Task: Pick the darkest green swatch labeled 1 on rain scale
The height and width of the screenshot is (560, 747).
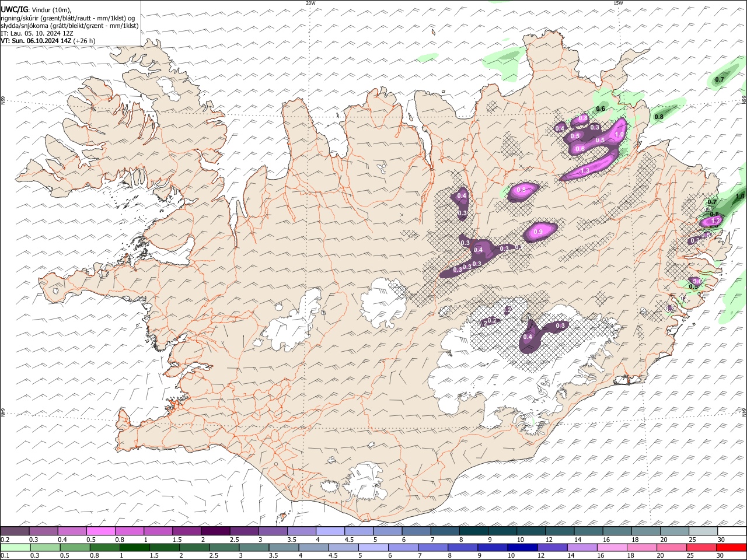Action: (134, 548)
